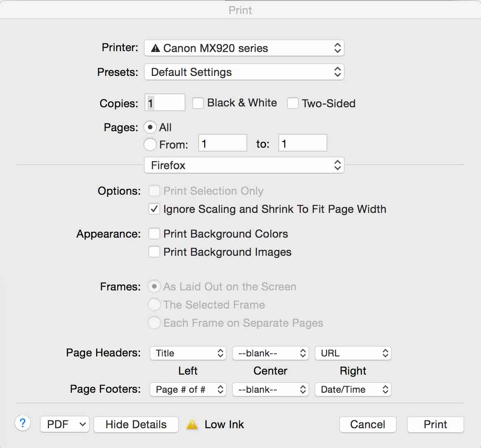Click the warning icon beside Canon MX920 series

pos(156,48)
